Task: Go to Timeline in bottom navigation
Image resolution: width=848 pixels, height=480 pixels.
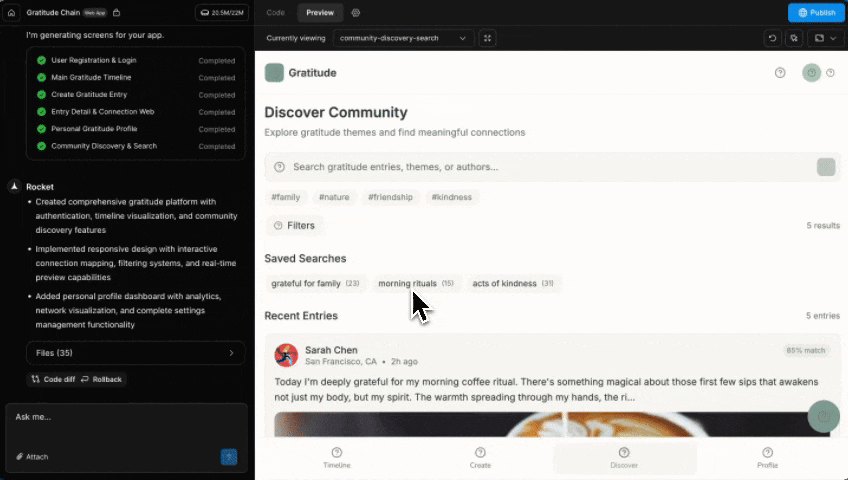Action: click(337, 457)
